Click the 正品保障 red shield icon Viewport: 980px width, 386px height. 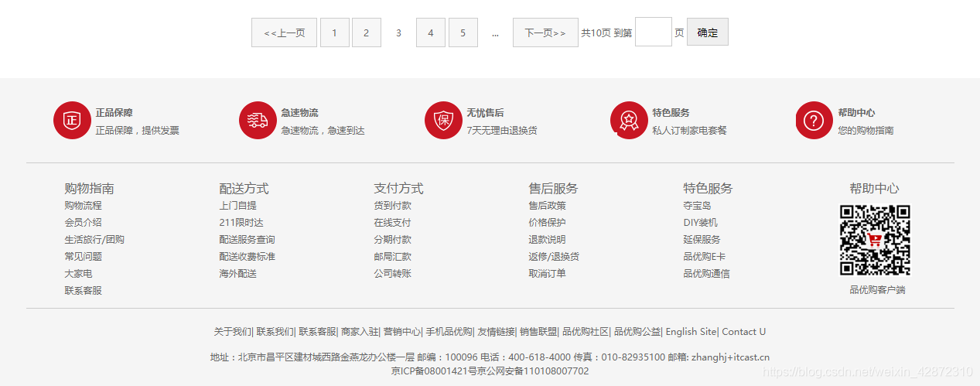pyautogui.click(x=72, y=121)
